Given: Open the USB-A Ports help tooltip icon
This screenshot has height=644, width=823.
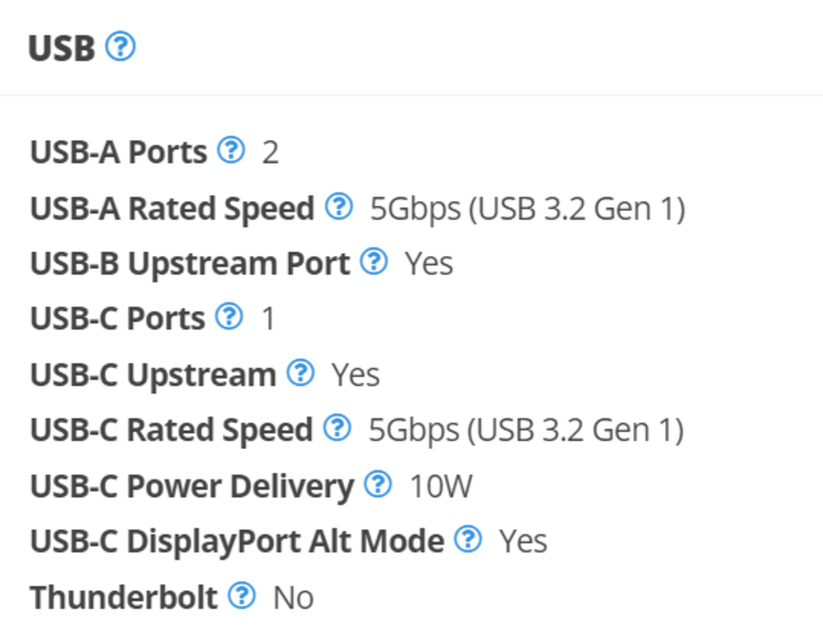Looking at the screenshot, I should click(x=231, y=150).
